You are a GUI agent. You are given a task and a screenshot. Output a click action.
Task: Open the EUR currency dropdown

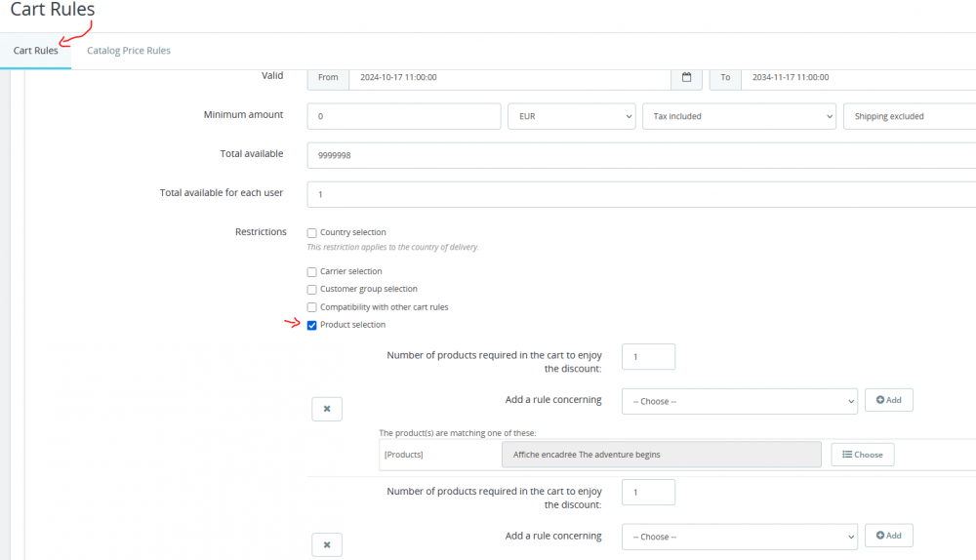(571, 116)
